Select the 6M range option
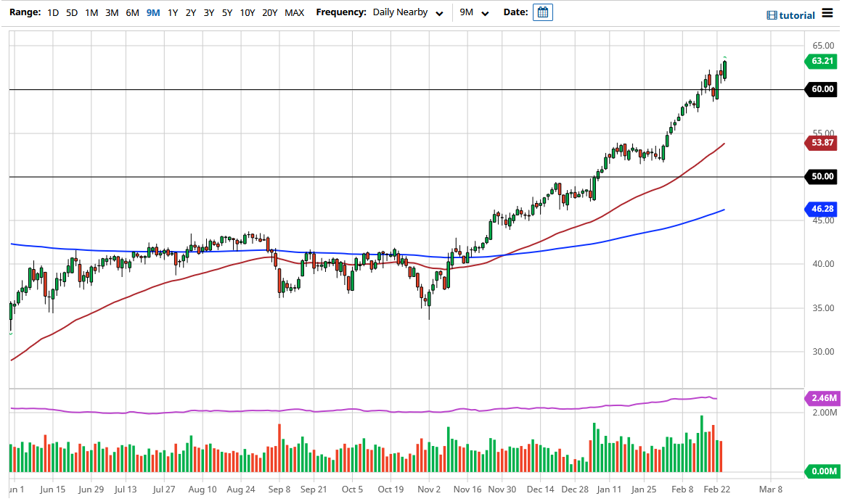The image size is (842, 504). pyautogui.click(x=131, y=12)
